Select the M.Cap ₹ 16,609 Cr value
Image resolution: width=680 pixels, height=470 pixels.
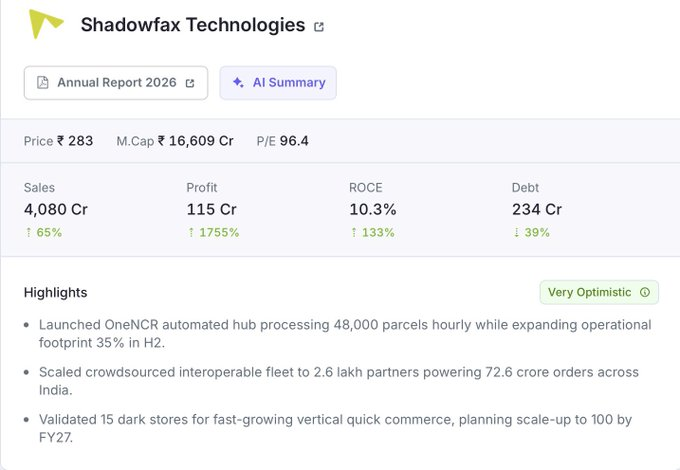point(175,141)
